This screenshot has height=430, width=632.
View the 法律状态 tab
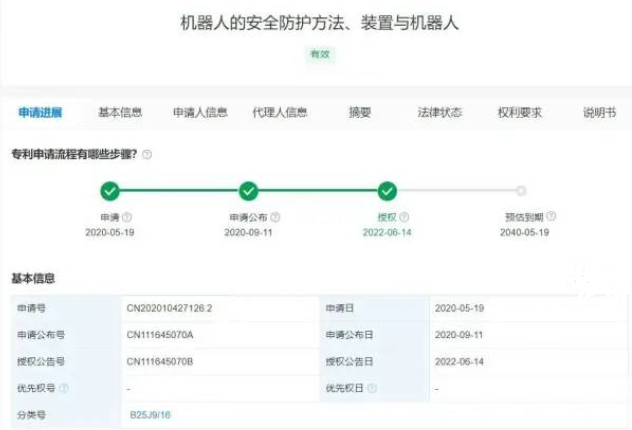point(440,113)
